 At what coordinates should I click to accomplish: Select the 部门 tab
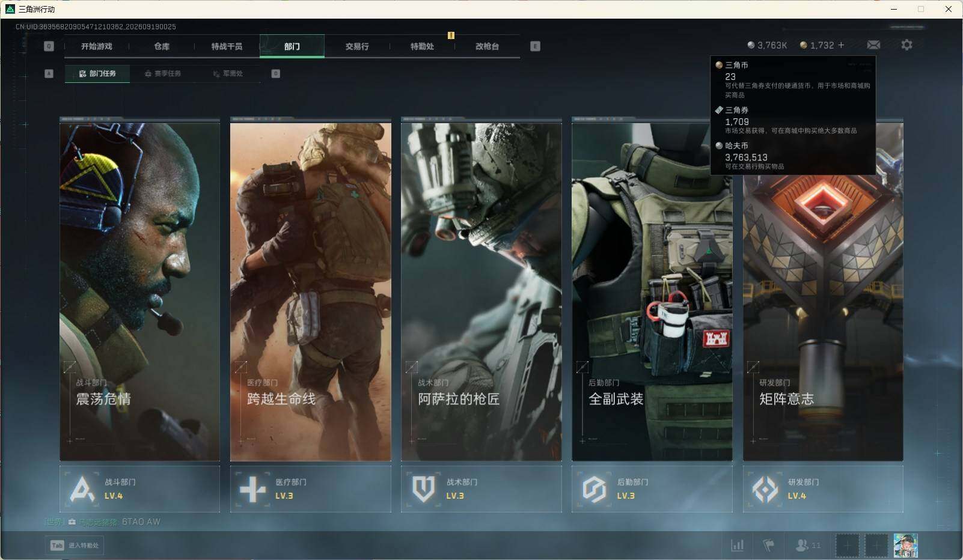point(292,46)
